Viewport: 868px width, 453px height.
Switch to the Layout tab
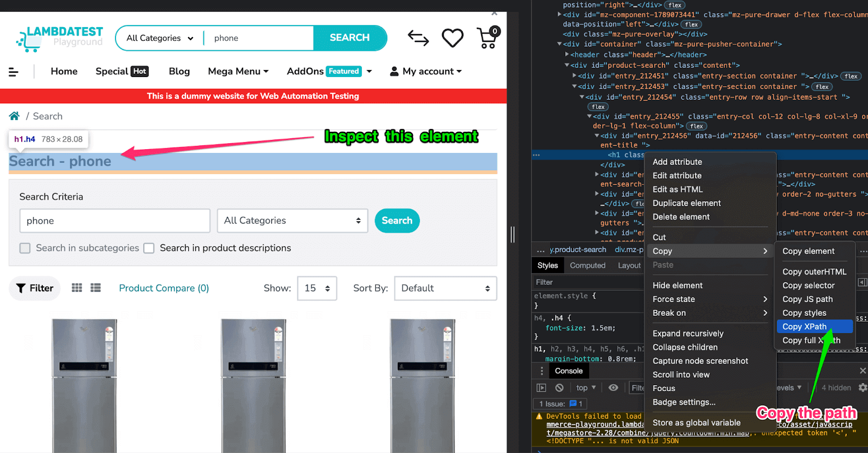[629, 265]
